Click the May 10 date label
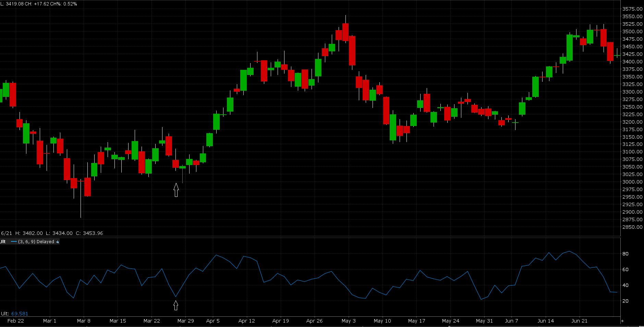Viewport: 644px width, 327px height. [x=382, y=321]
